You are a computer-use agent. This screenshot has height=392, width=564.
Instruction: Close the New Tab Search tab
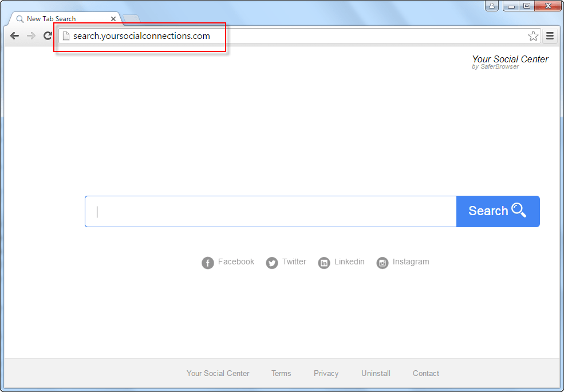pos(113,19)
